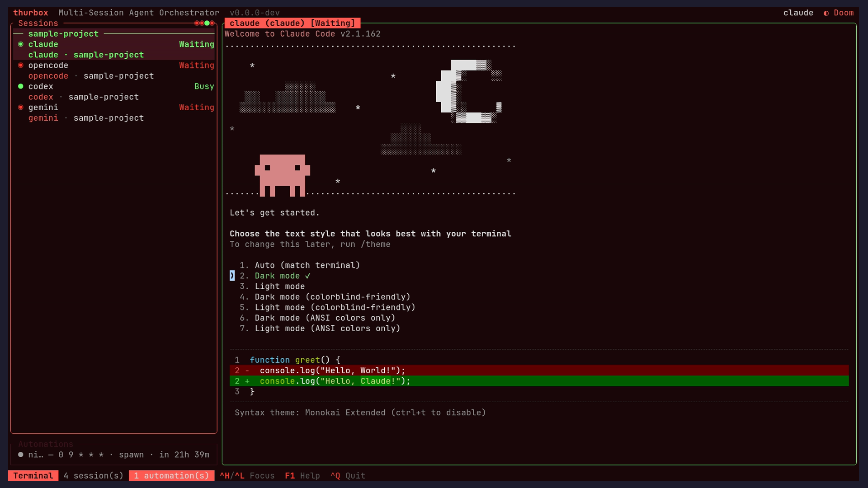Click the F1 Help shortcut
Image resolution: width=868 pixels, height=488 pixels.
click(302, 475)
